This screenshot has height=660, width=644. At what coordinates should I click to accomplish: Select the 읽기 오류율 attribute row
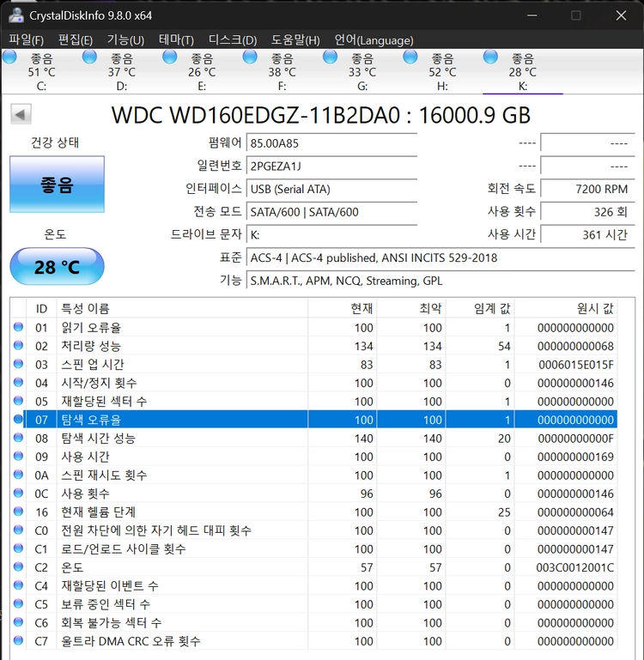313,327
